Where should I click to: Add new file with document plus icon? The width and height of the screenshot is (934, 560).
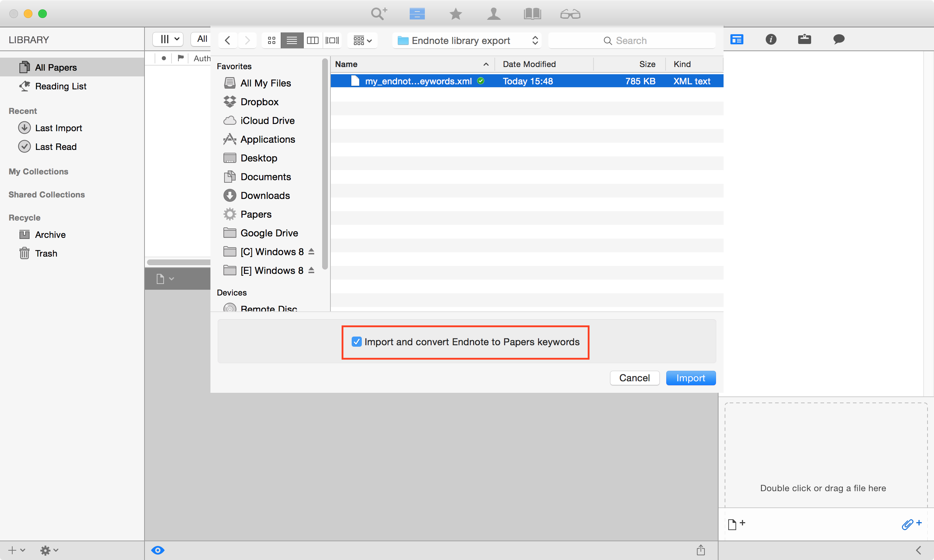[x=736, y=524]
